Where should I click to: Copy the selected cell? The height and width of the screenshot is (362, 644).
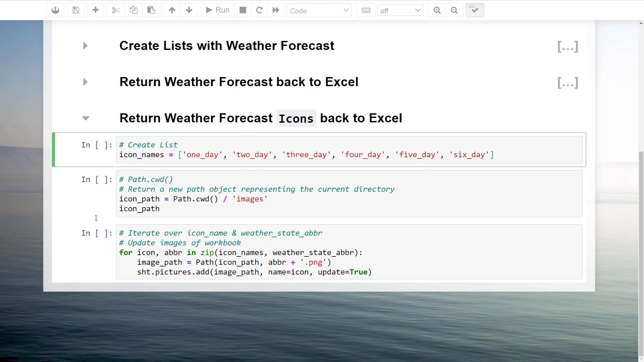[x=133, y=10]
